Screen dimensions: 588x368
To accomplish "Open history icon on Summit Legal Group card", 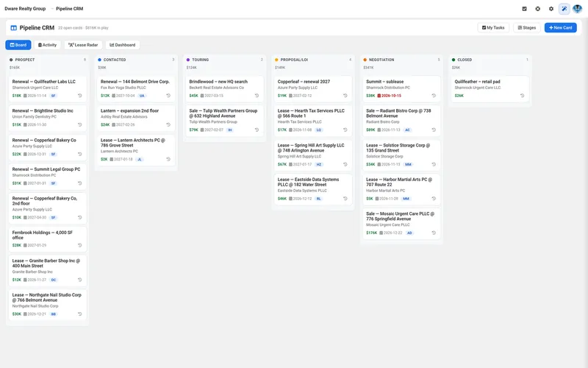I will (80, 183).
